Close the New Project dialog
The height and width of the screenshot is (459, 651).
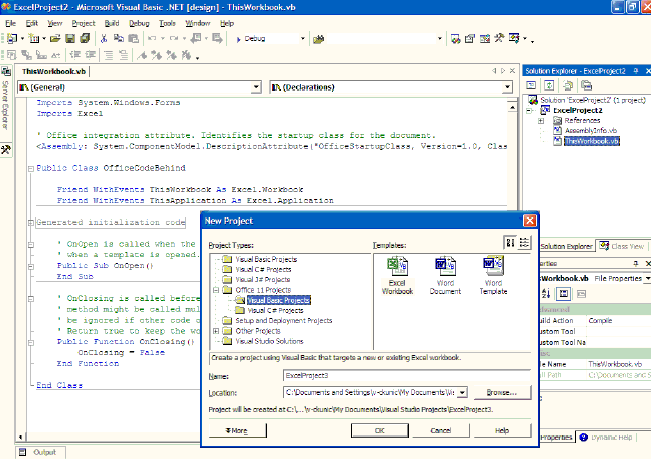point(529,221)
